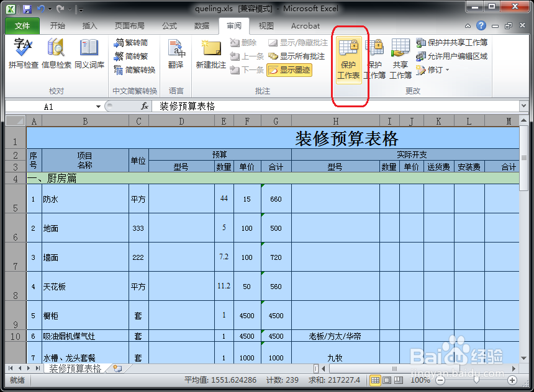Open the 文件 menu
The image size is (534, 392).
(22, 26)
